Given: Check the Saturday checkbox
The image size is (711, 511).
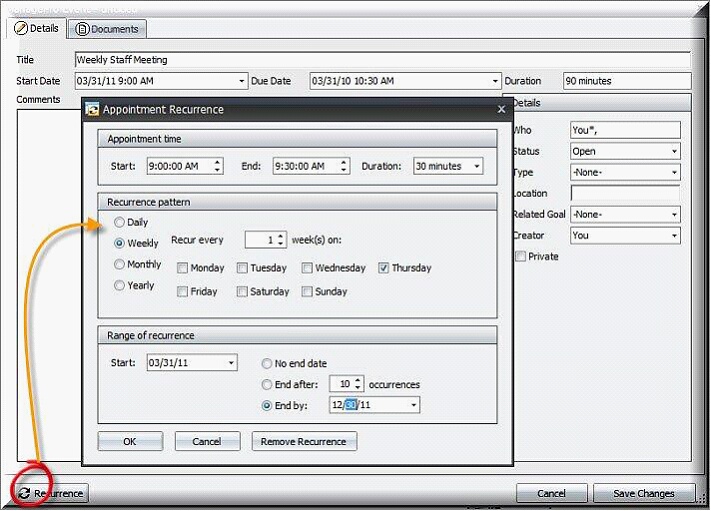Looking at the screenshot, I should [242, 292].
